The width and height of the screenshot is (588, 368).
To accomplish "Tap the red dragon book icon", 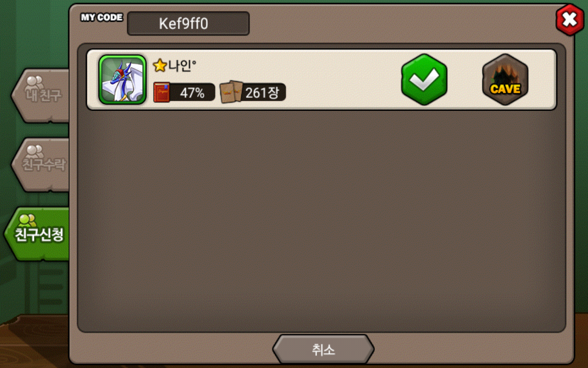I will [162, 92].
